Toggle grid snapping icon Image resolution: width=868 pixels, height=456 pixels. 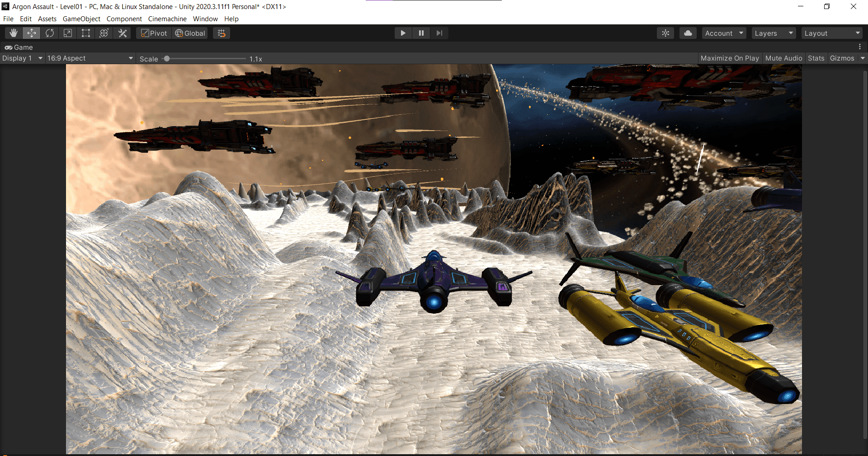(x=222, y=33)
